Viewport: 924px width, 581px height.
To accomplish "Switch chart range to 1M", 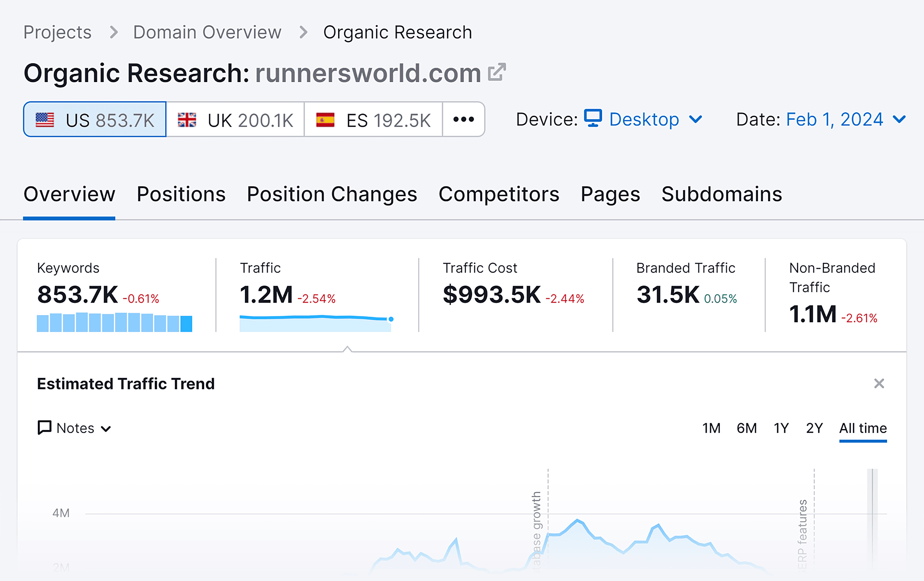I will click(x=711, y=428).
